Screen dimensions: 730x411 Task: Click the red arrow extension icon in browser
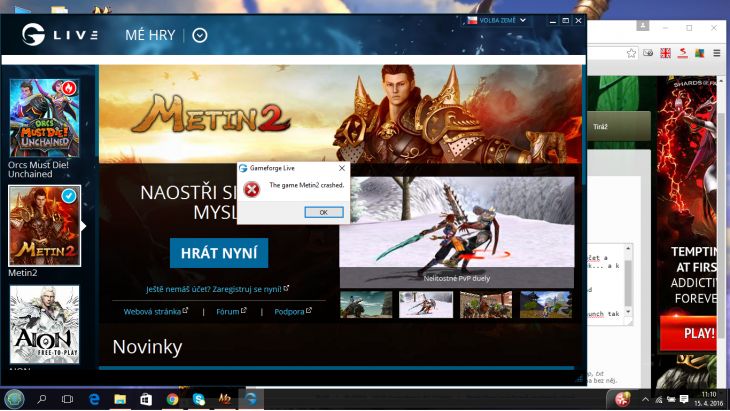(683, 53)
